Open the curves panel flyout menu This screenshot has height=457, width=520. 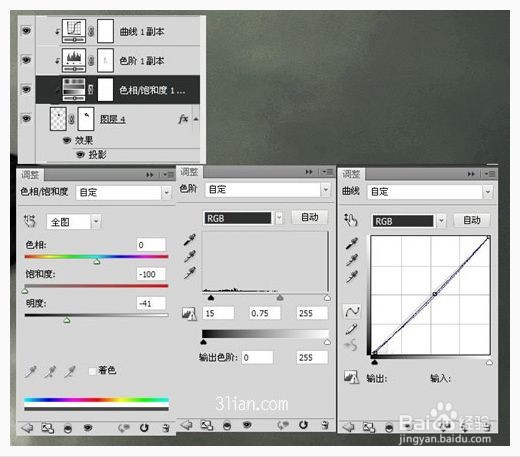point(490,174)
